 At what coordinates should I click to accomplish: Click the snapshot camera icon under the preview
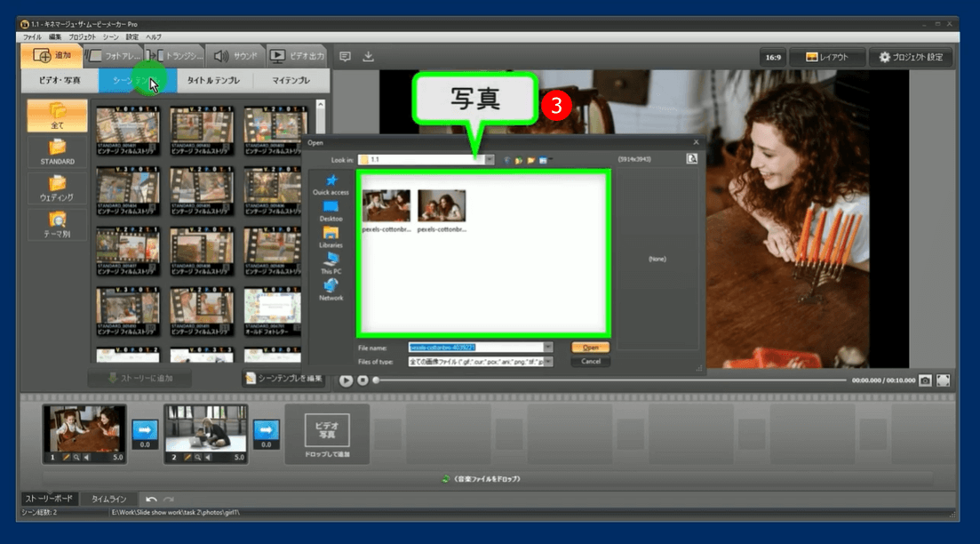tap(925, 380)
